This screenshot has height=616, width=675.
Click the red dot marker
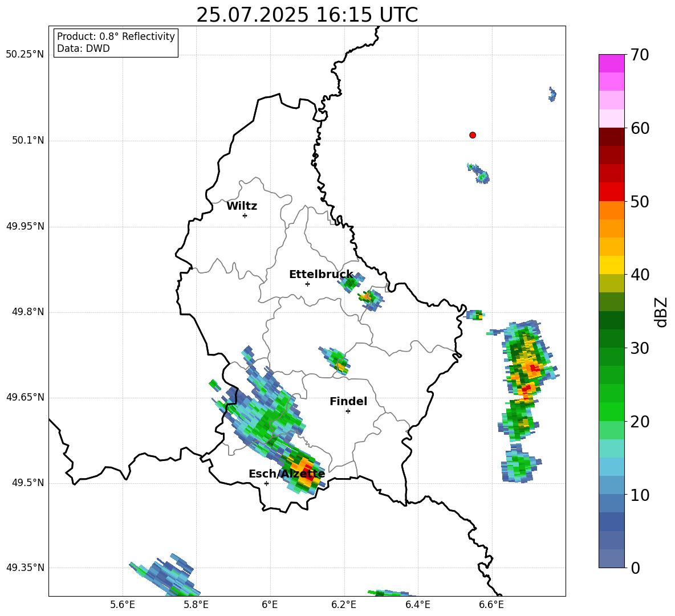[473, 135]
